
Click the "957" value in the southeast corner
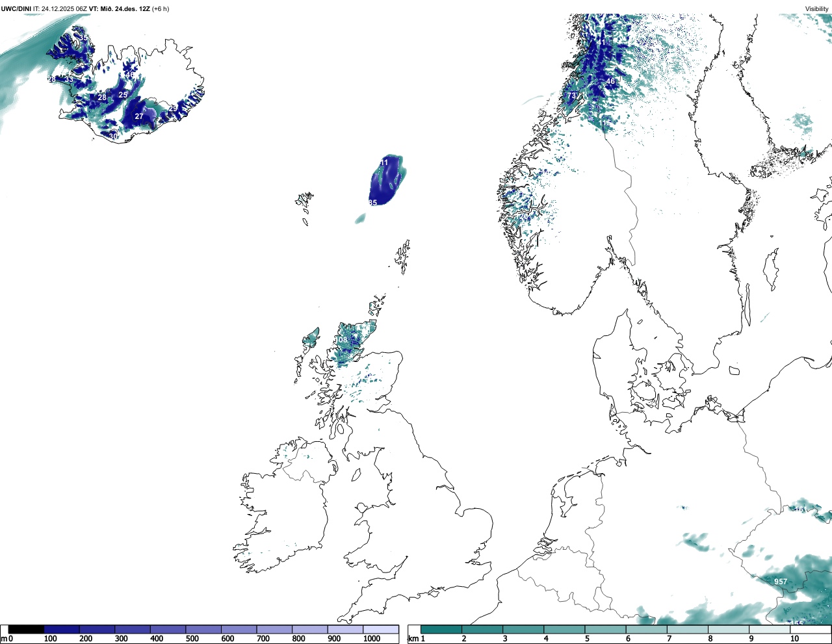tap(781, 582)
